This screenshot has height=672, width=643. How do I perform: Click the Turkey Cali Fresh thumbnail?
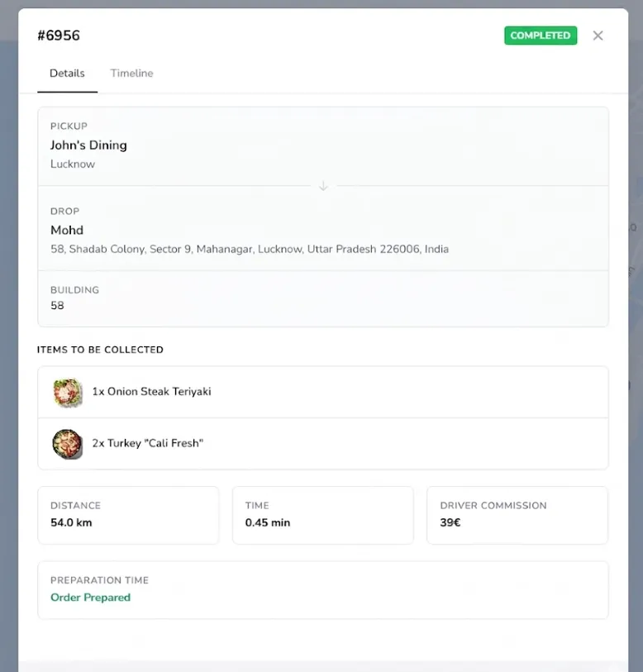(67, 444)
